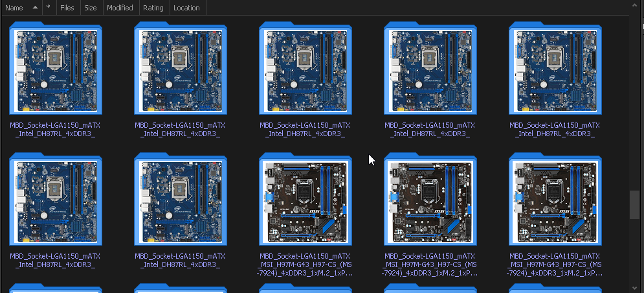This screenshot has width=644, height=293.
Task: Click the scroll-down arrow of the vertical scrollbar
Action: click(634, 288)
